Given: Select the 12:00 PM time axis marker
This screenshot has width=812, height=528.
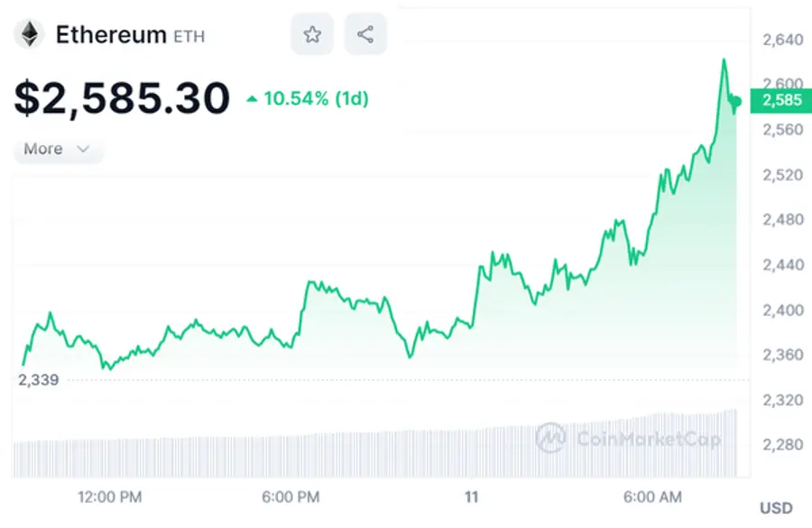Looking at the screenshot, I should [x=110, y=497].
